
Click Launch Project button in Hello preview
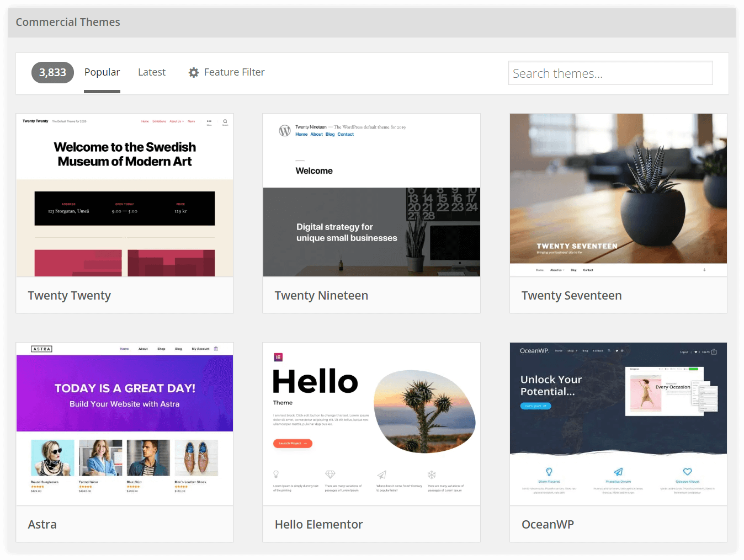[293, 444]
